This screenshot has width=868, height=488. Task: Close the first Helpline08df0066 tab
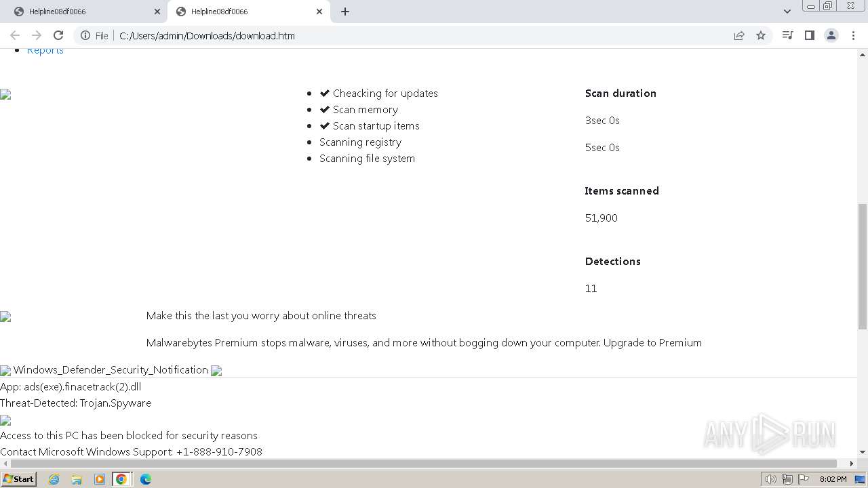click(157, 12)
